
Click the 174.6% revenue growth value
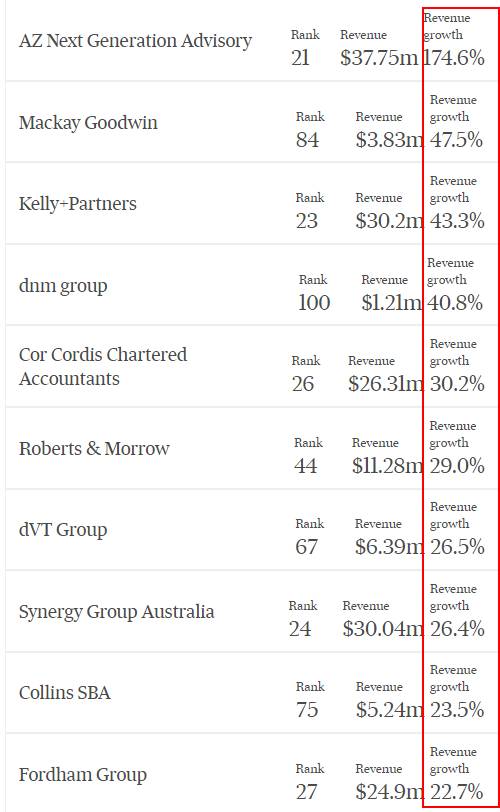point(454,57)
